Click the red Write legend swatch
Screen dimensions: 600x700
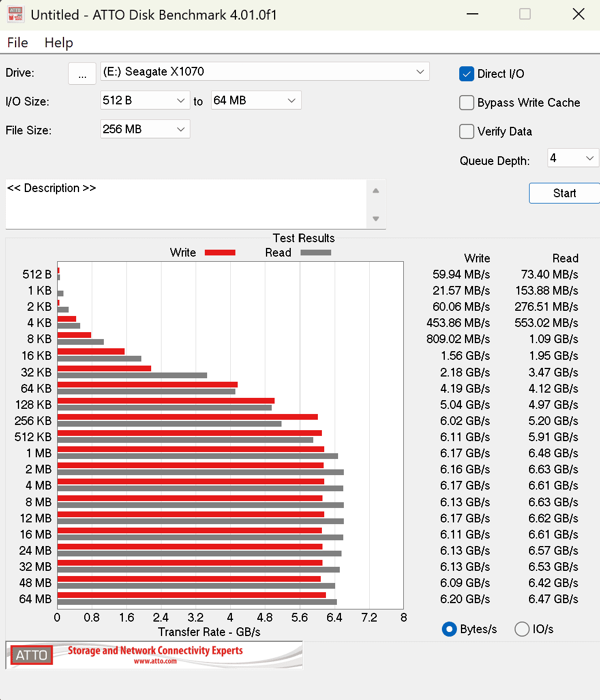[220, 253]
